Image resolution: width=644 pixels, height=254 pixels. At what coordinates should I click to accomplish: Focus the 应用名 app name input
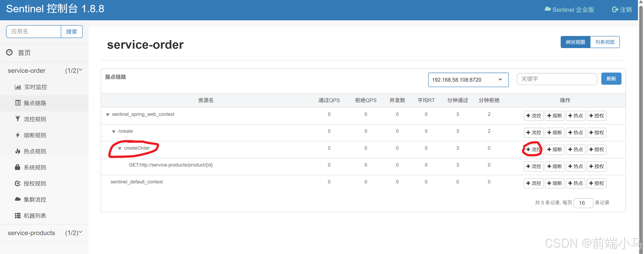(33, 32)
